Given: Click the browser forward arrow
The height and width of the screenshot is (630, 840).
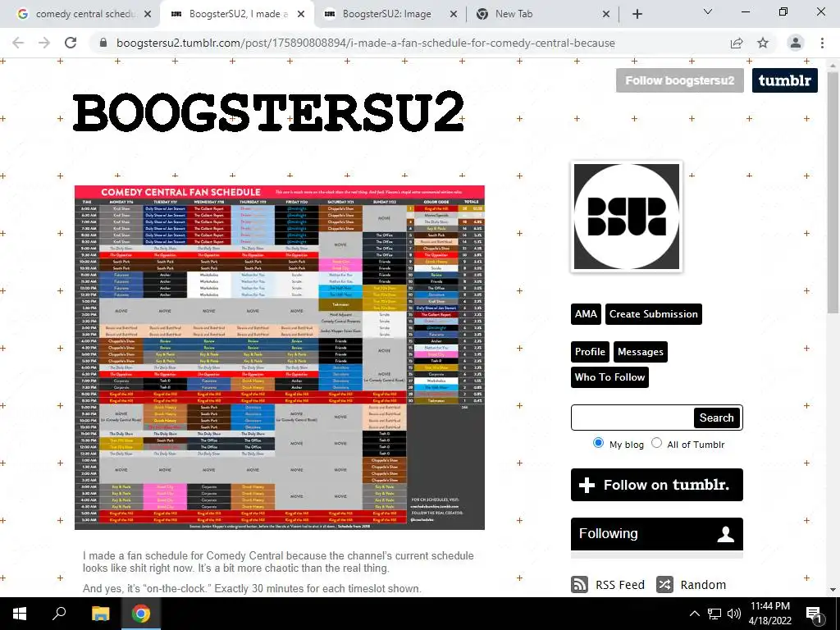Looking at the screenshot, I should [44, 43].
